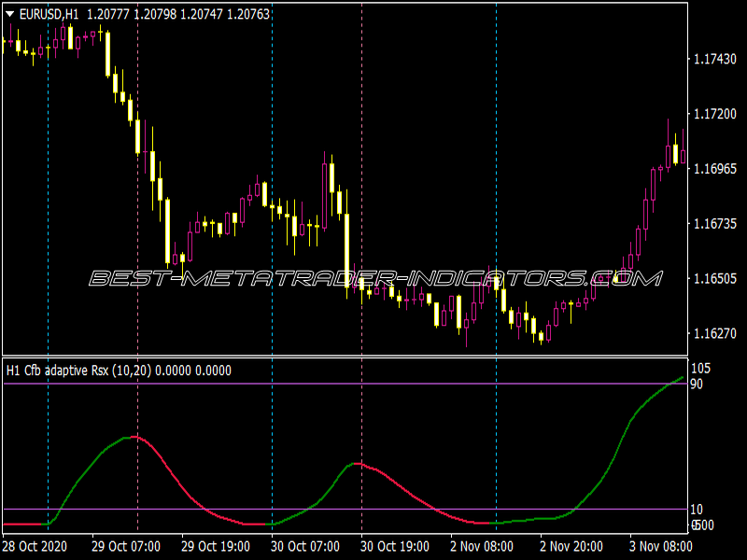Select the 29 Oct 19:00 time label
Viewport: 747px width, 560px height.
216,546
